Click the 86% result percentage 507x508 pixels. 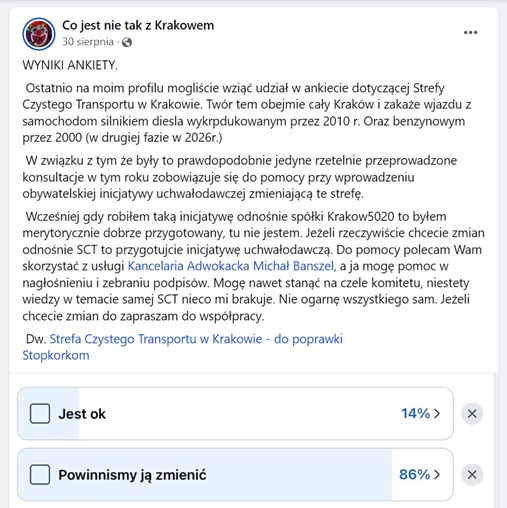[415, 474]
